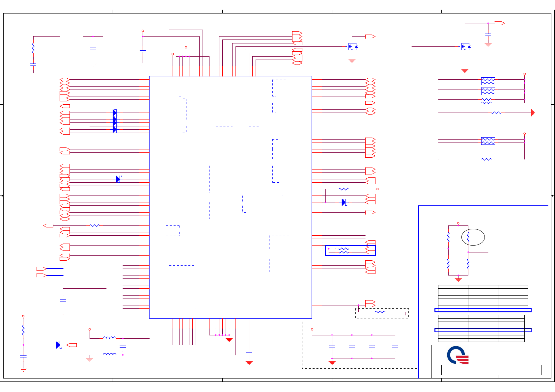The image size is (555, 392).
Task: Select the resistor circled by the black ellipse
Action: tap(468, 237)
